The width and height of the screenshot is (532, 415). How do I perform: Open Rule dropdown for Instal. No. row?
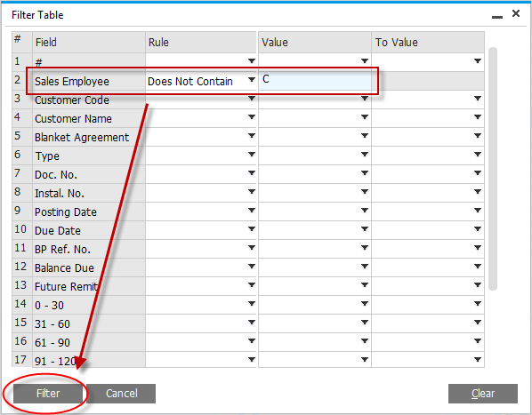(x=252, y=192)
